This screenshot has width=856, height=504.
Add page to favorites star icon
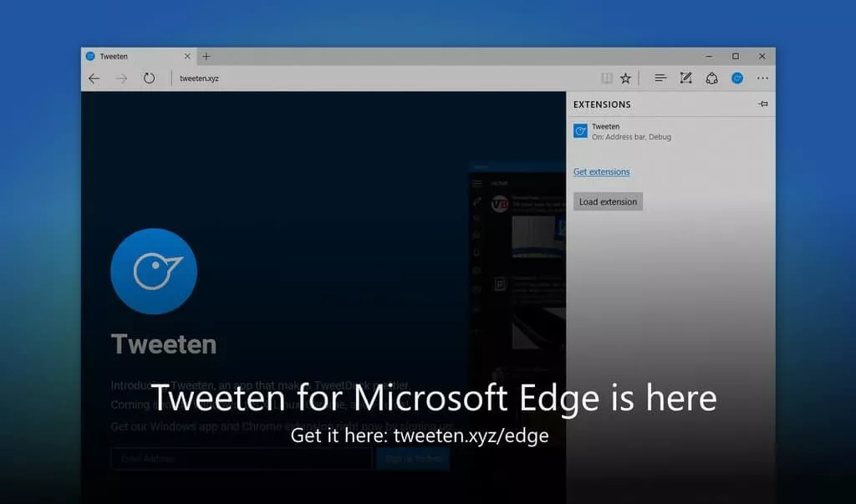tap(625, 79)
